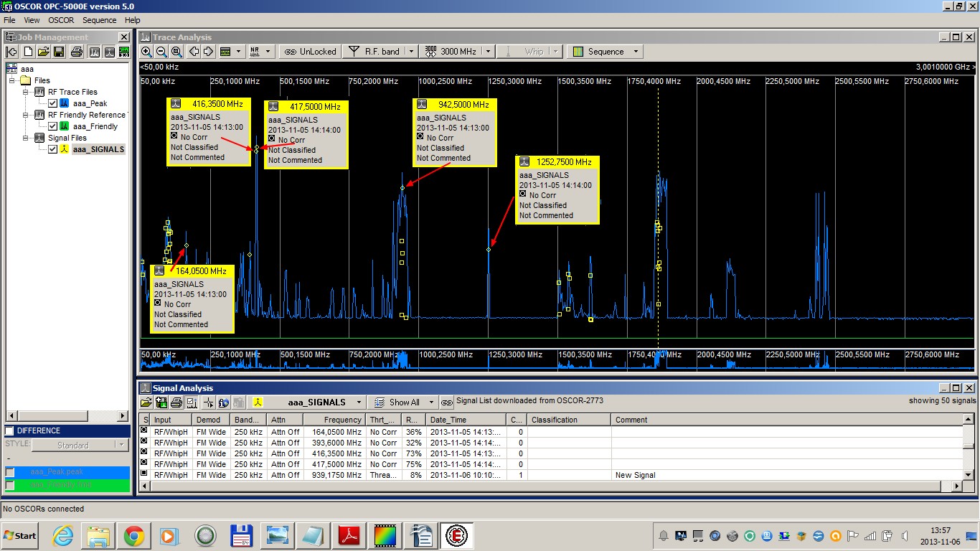This screenshot has width=980, height=551.
Task: Collapse the RF Trace Files tree node
Action: pyautogui.click(x=27, y=92)
